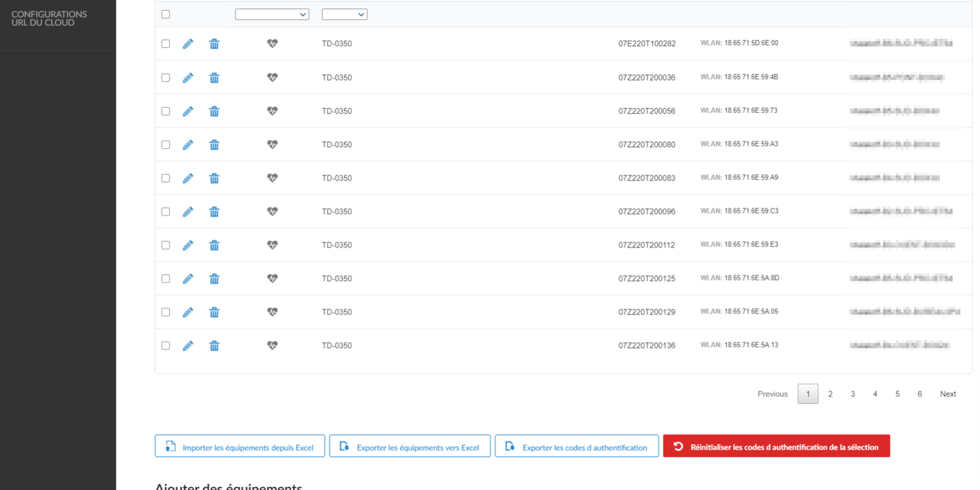This screenshot has height=490, width=980.
Task: Edit the device with serial 07Z220T200125
Action: click(x=188, y=279)
